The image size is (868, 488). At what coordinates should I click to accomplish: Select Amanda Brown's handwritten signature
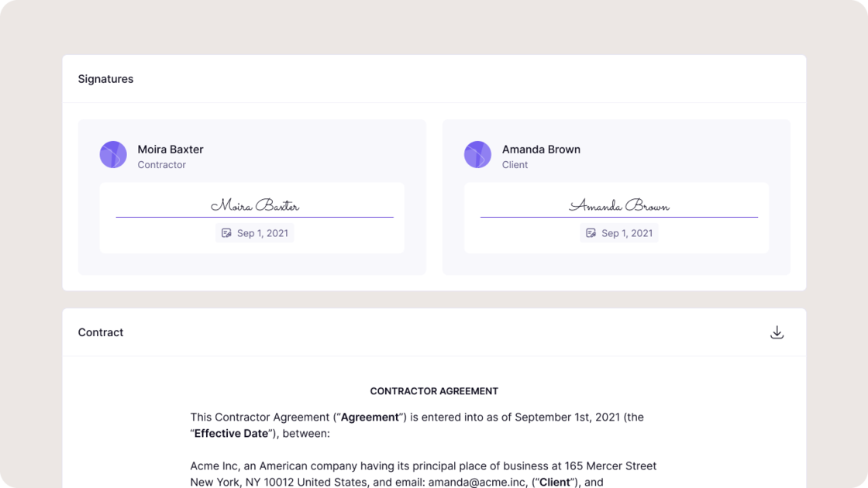point(619,205)
